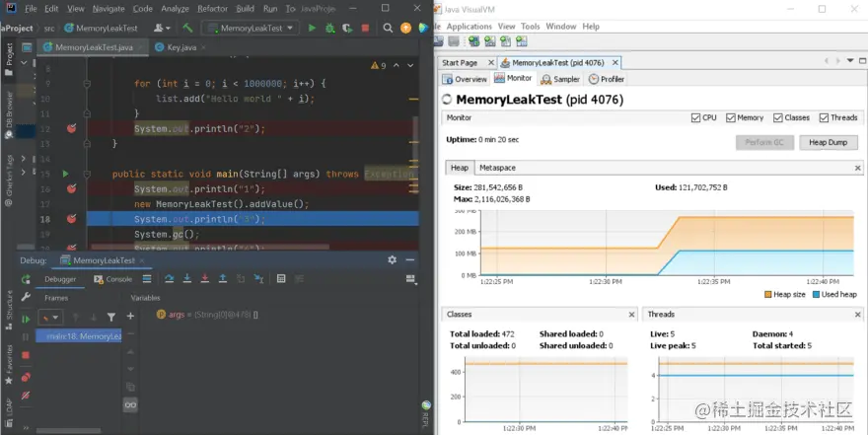868x435 pixels.
Task: Switch to Key.java editor tab
Action: click(x=181, y=47)
